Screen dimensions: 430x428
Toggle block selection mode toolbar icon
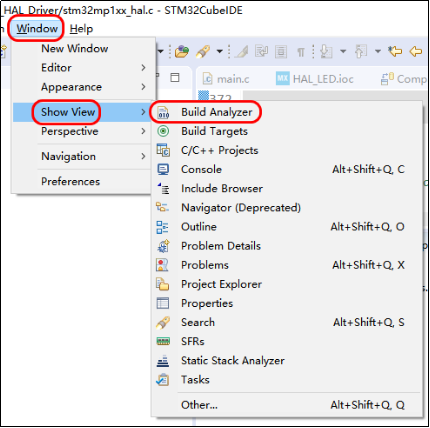(281, 52)
